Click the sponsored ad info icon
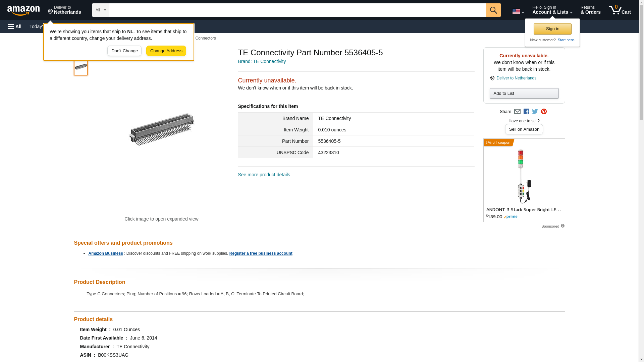The width and height of the screenshot is (644, 362). [562, 226]
